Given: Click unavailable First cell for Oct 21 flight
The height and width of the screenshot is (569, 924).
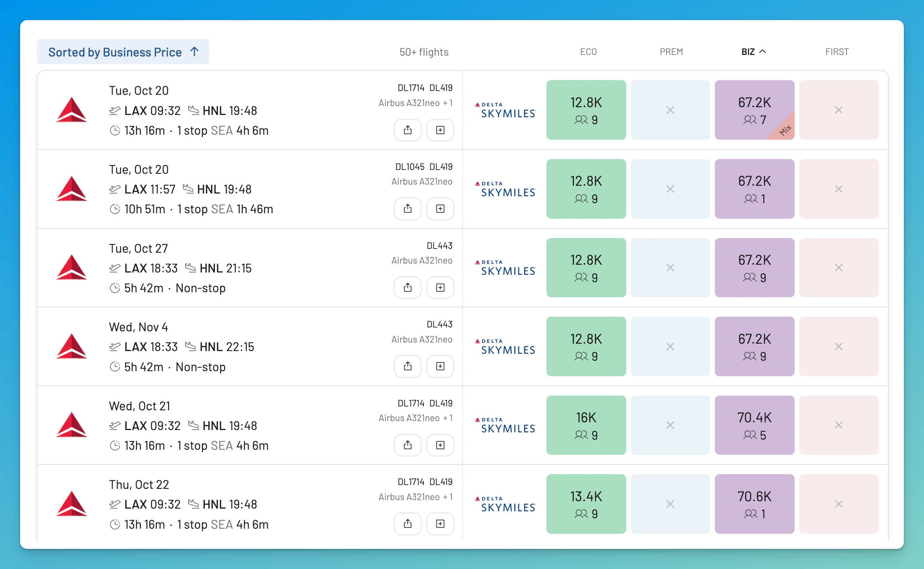Looking at the screenshot, I should click(x=839, y=425).
